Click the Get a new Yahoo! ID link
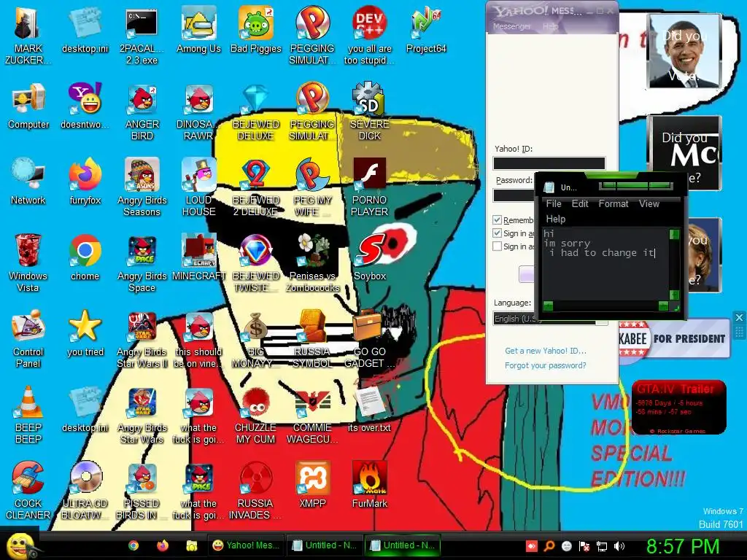The width and height of the screenshot is (747, 560). point(546,351)
